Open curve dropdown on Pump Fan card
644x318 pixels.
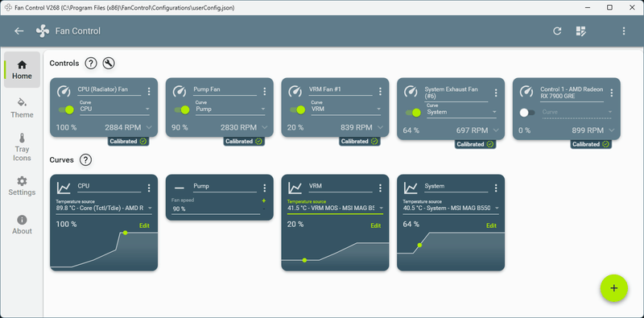[x=230, y=108]
